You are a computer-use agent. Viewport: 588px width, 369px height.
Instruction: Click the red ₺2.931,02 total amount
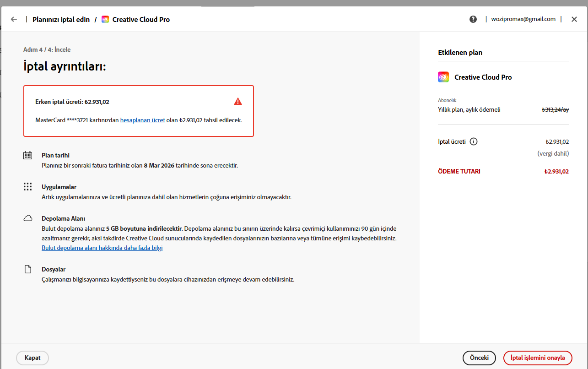(x=556, y=172)
